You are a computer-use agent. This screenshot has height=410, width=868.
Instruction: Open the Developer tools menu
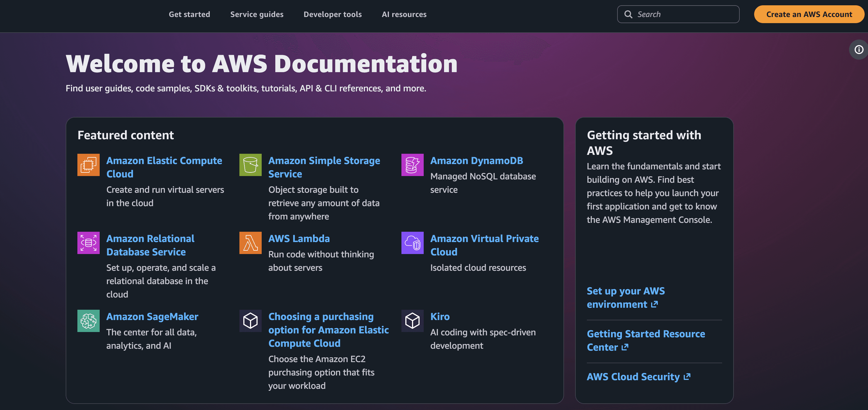point(333,14)
